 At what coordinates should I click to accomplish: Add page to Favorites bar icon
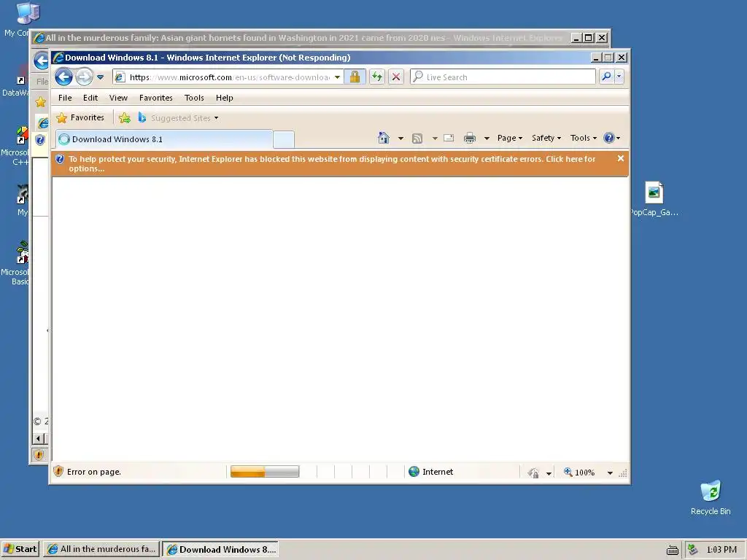(125, 117)
